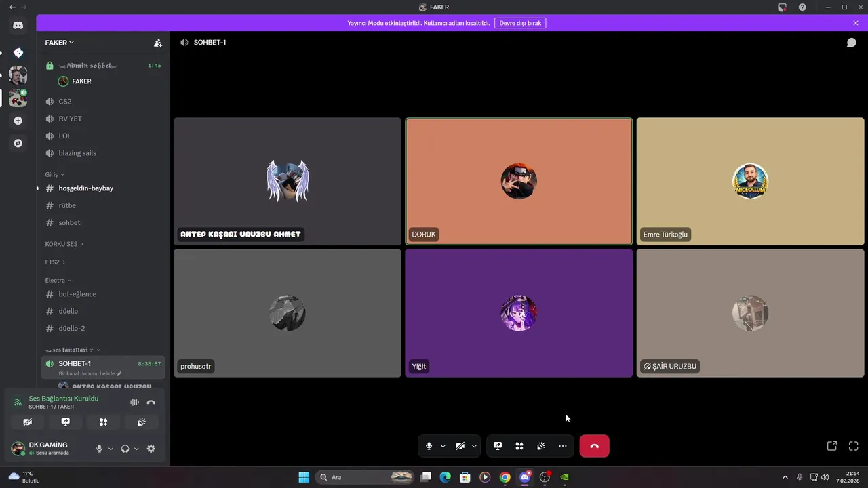Open more options three-dots in call controls
Viewport: 868px width, 488px height.
pyautogui.click(x=563, y=446)
